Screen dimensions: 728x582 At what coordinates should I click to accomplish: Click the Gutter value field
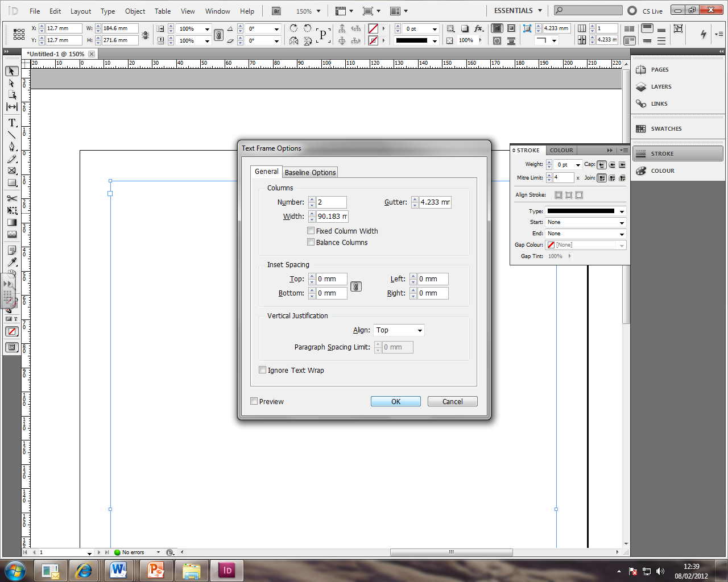coord(435,202)
